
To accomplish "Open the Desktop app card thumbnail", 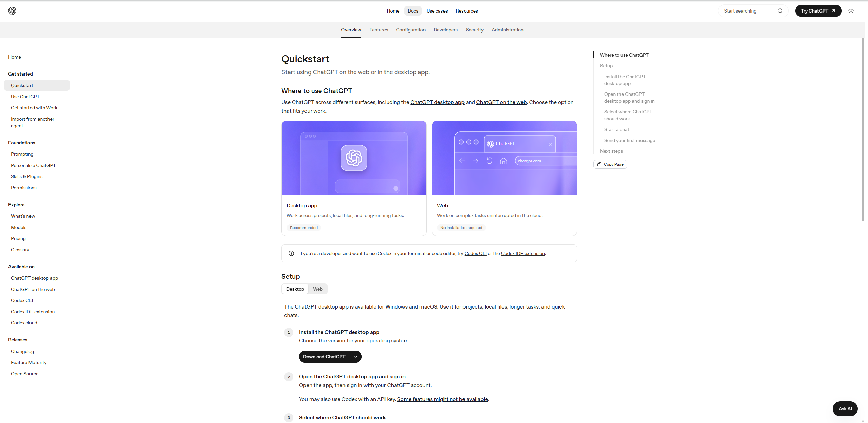I will tap(354, 158).
